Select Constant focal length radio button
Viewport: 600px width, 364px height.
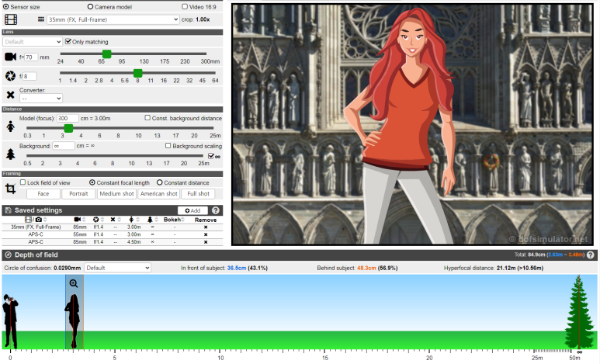pyautogui.click(x=92, y=182)
